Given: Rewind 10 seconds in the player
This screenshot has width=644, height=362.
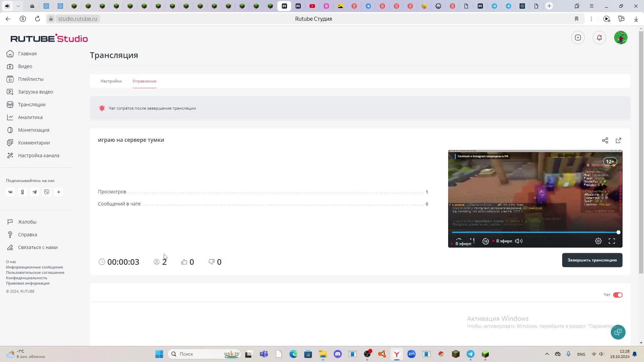Looking at the screenshot, I should point(485,241).
